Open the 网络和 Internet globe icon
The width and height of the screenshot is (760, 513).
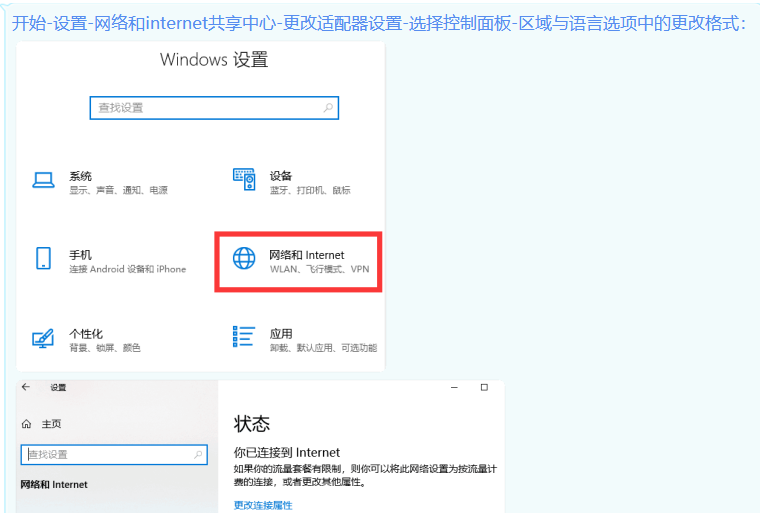[244, 258]
